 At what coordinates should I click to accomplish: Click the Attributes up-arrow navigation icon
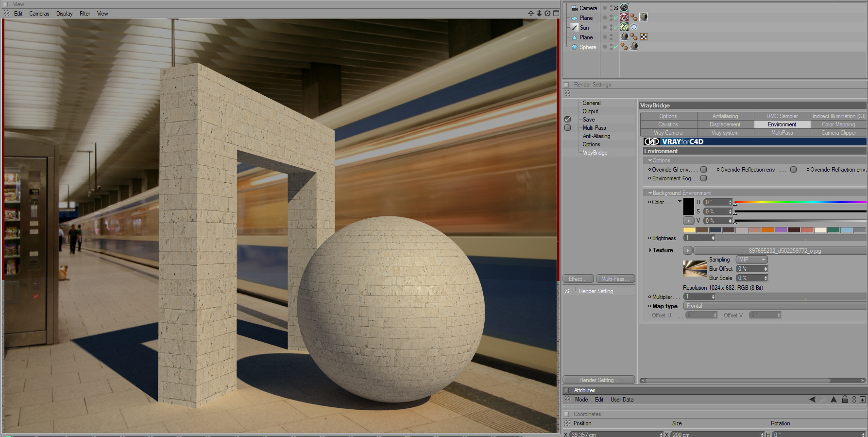pos(834,400)
